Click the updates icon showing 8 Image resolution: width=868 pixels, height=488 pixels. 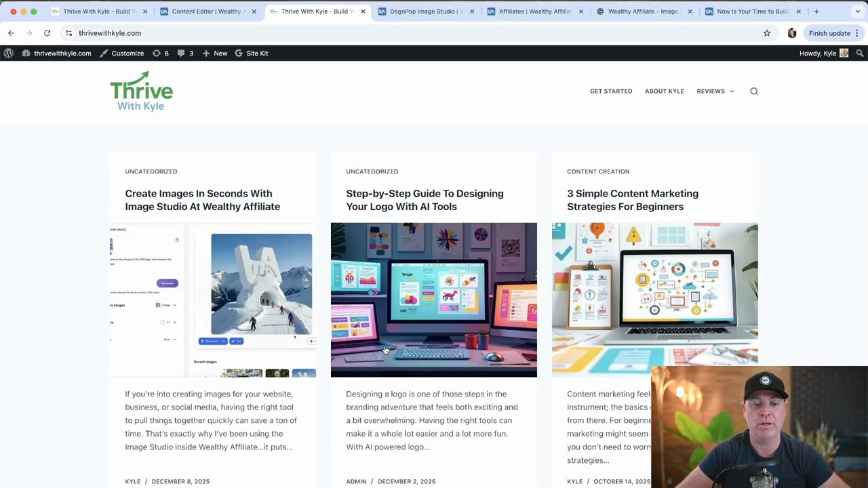pyautogui.click(x=161, y=53)
